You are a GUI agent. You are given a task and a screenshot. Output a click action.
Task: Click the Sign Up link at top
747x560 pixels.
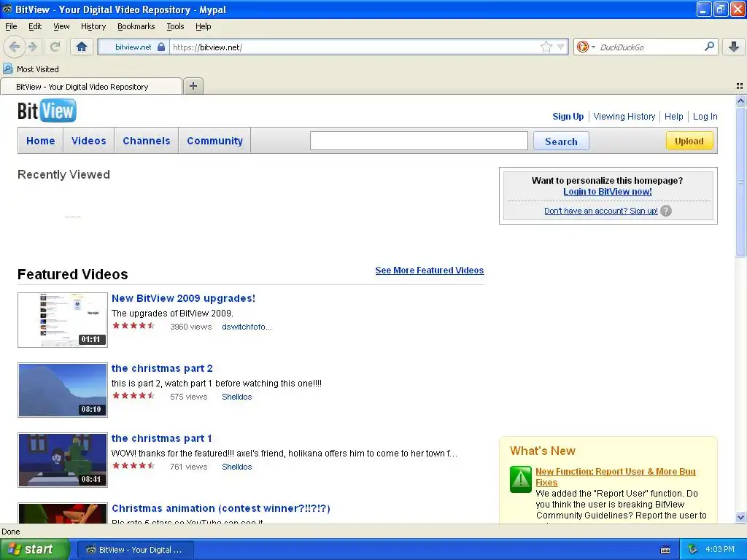tap(568, 116)
